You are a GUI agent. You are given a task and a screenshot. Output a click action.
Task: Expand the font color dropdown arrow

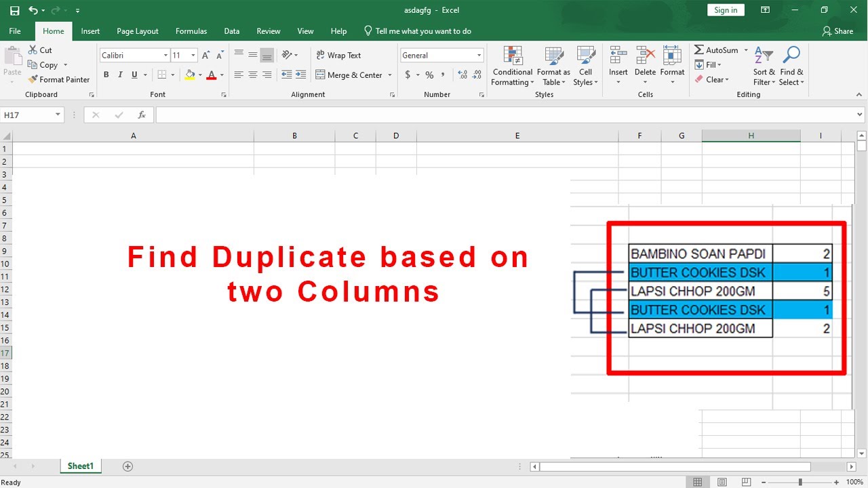pos(222,75)
